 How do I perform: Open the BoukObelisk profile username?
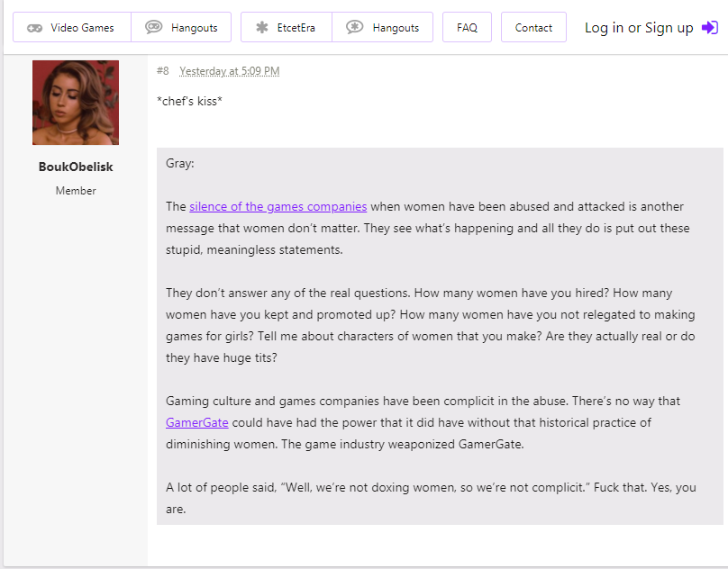(x=76, y=167)
